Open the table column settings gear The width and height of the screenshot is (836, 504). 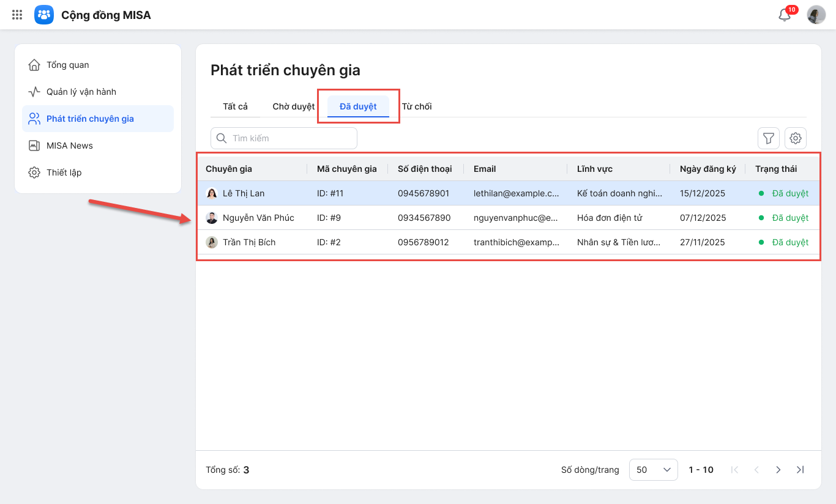(x=796, y=138)
